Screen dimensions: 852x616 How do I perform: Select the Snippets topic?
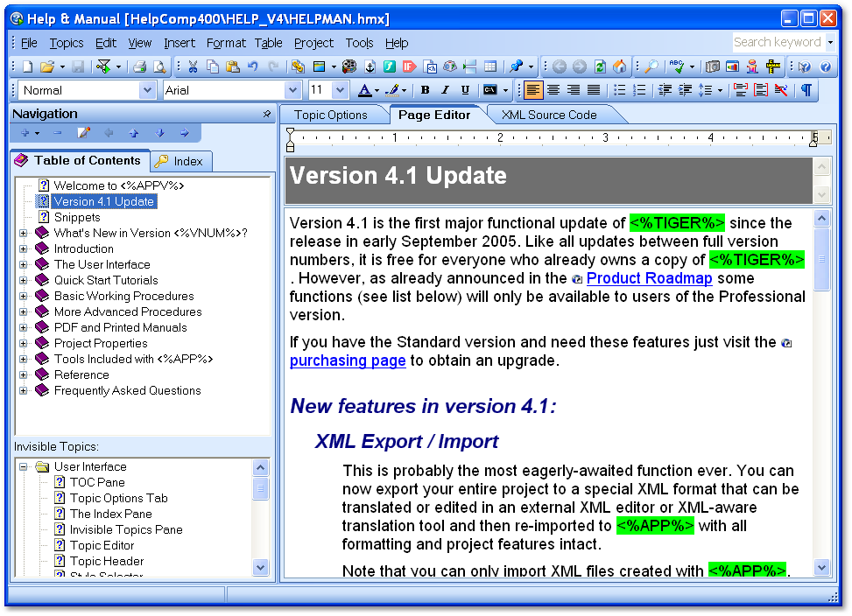pos(77,217)
